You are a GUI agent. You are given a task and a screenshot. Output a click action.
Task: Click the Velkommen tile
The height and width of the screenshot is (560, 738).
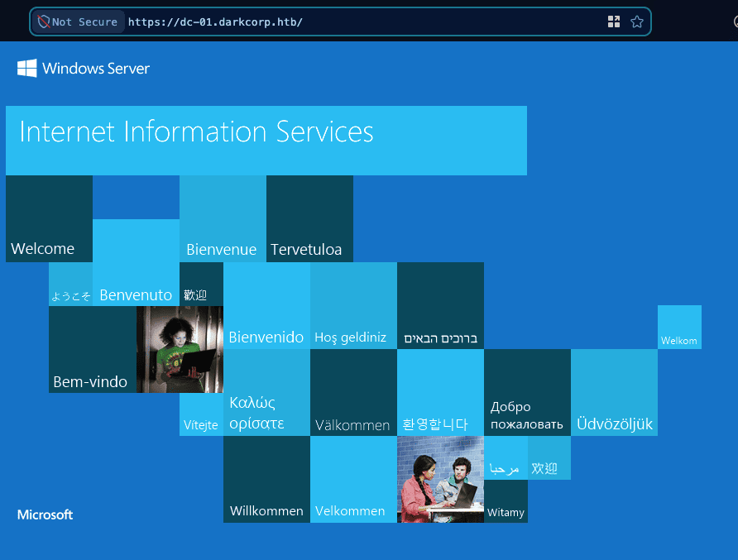click(353, 479)
